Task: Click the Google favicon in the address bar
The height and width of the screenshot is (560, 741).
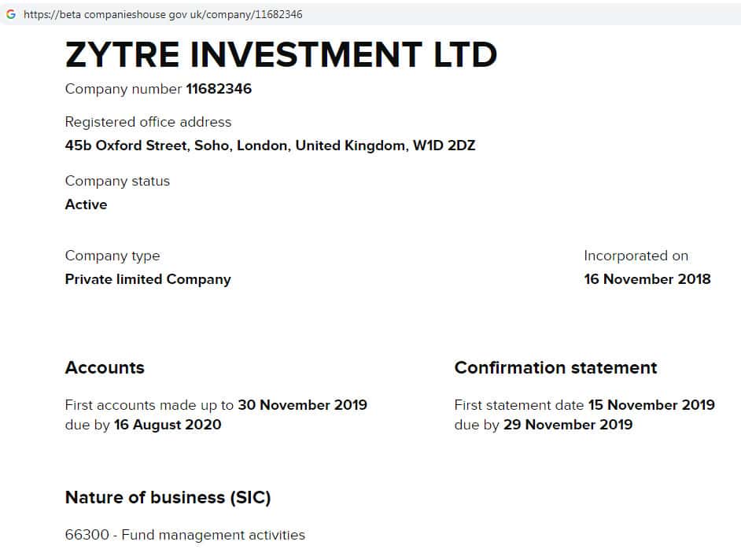Action: tap(11, 14)
